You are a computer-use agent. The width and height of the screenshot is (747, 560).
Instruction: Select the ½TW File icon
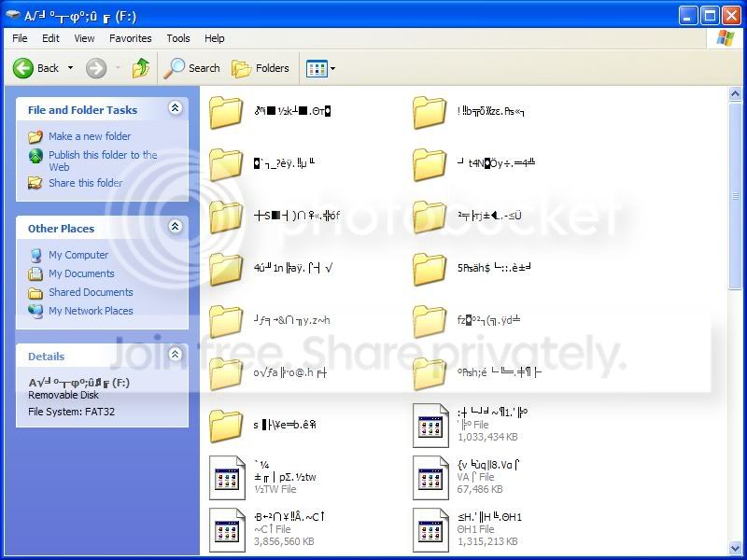[227, 478]
